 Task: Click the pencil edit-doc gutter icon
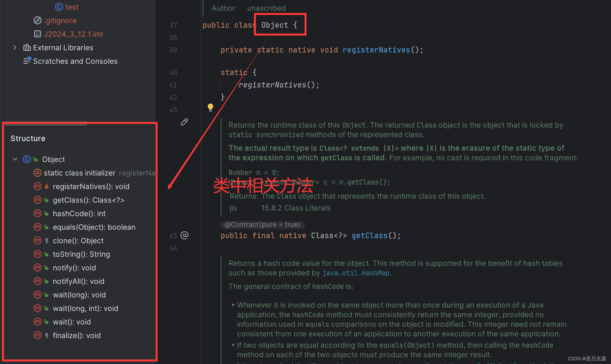[184, 122]
